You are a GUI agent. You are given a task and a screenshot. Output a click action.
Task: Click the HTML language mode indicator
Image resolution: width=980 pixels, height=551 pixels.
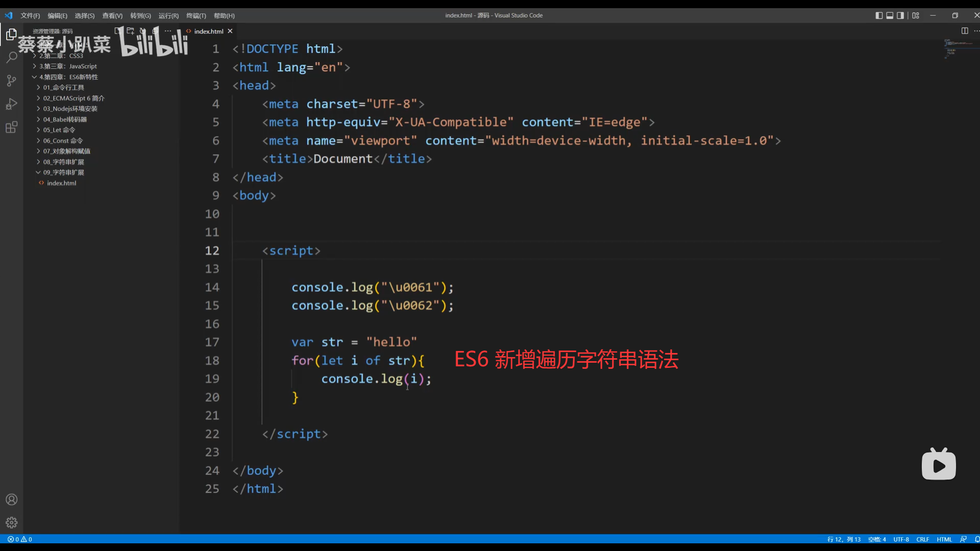click(x=944, y=539)
